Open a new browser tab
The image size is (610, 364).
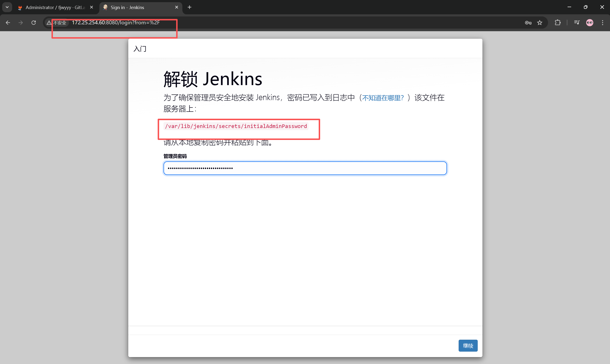[189, 7]
